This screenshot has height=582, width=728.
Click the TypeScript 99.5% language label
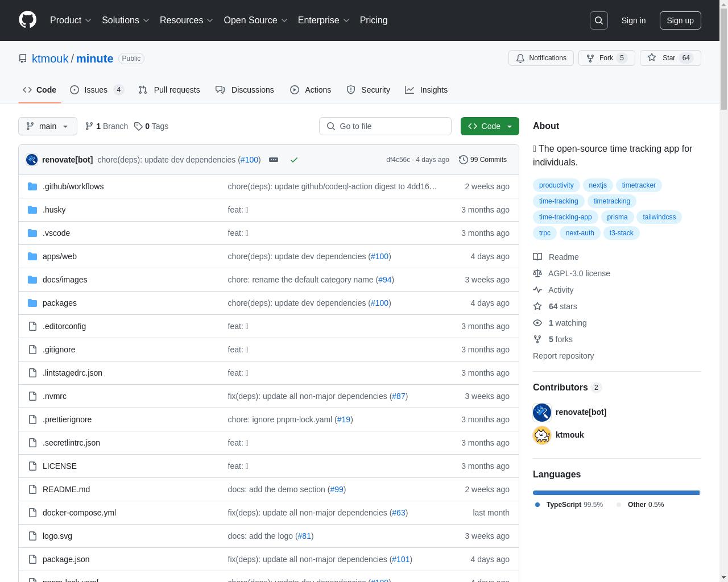569,505
